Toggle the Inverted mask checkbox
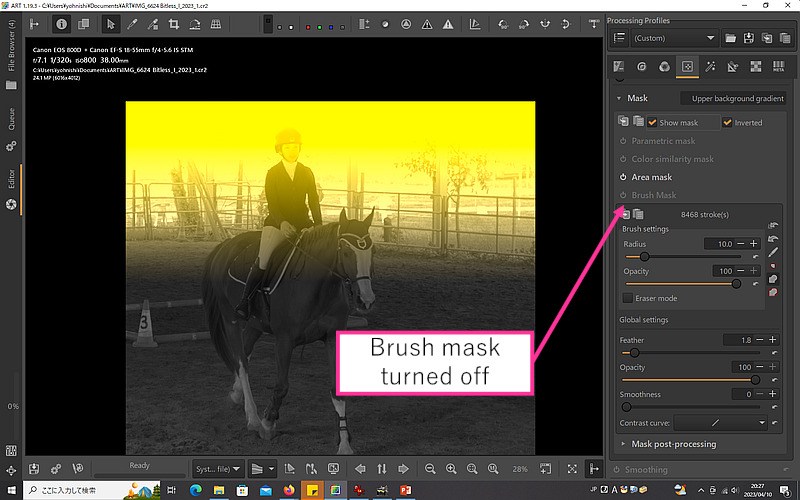The width and height of the screenshot is (800, 500). 727,123
